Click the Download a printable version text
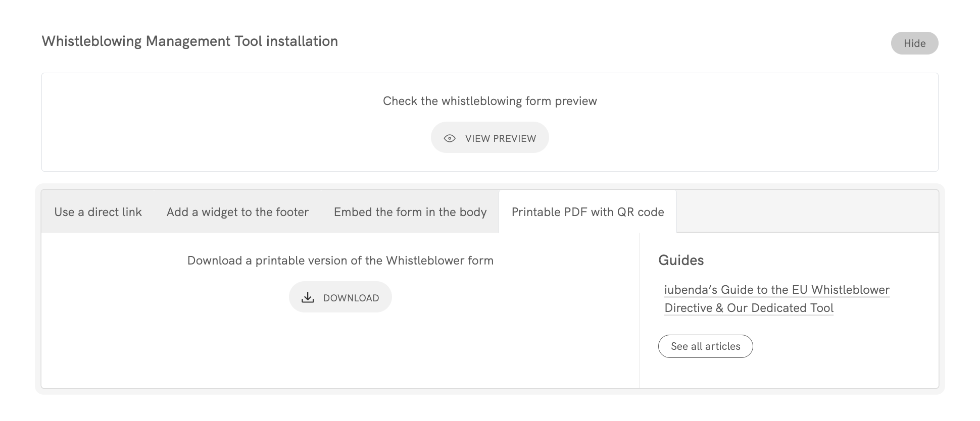This screenshot has height=421, width=980. (x=340, y=260)
